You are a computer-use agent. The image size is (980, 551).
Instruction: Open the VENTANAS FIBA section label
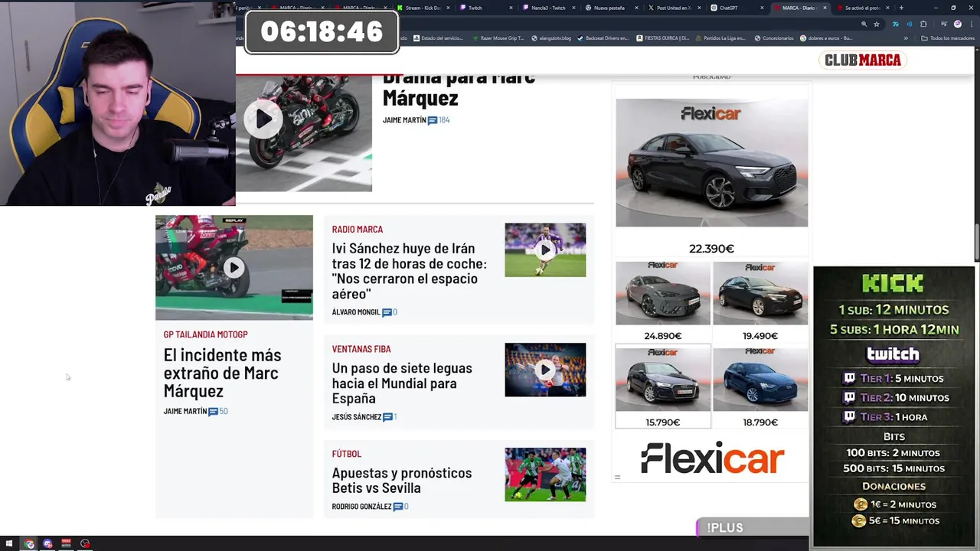[361, 349]
